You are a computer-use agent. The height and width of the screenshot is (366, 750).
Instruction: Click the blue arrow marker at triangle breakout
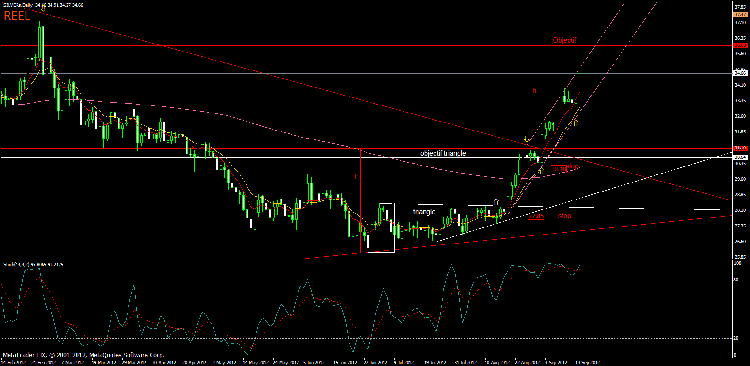(496, 201)
